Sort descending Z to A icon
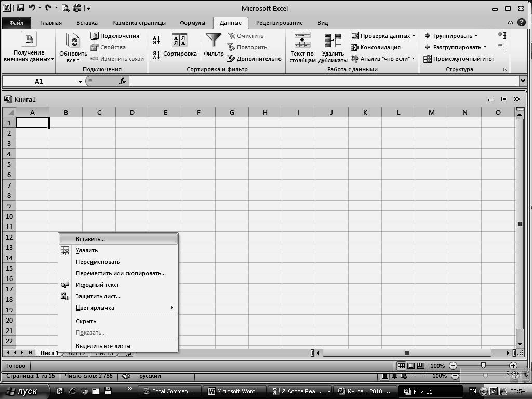The image size is (532, 399). pyautogui.click(x=156, y=55)
